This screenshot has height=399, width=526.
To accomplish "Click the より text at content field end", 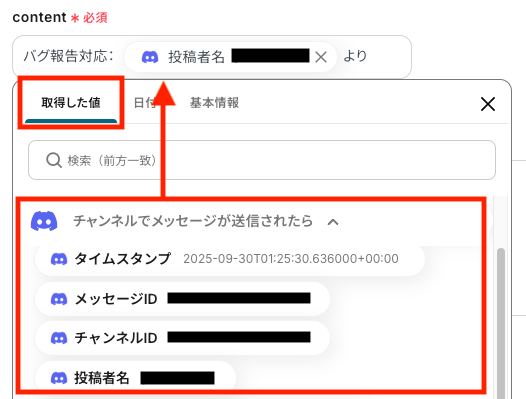I will click(355, 56).
